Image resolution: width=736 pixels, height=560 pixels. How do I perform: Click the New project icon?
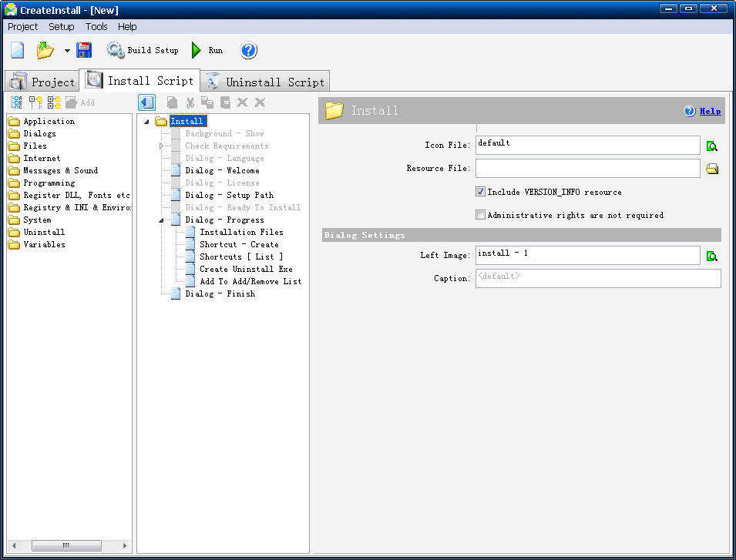(18, 50)
